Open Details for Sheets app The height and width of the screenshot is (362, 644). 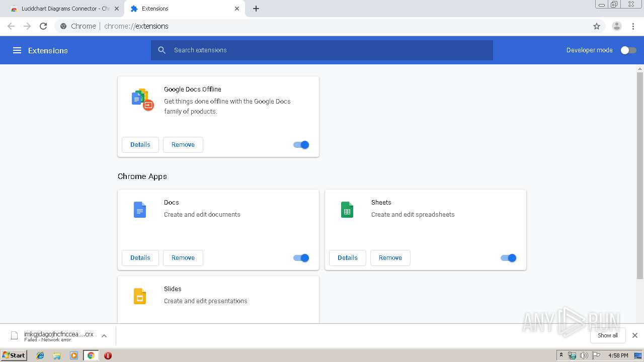[348, 258]
